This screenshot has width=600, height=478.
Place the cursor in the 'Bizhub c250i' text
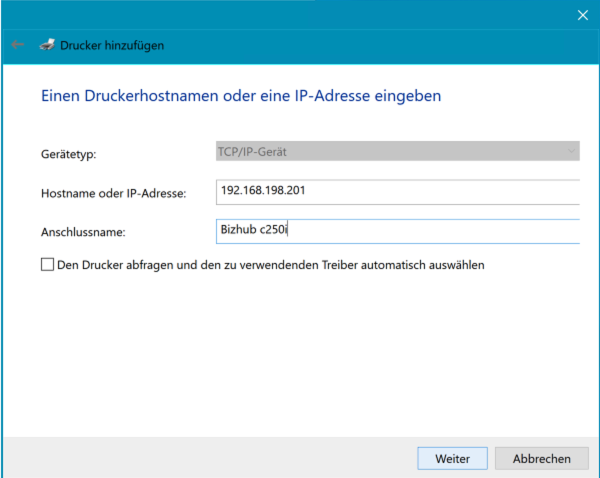[x=253, y=231]
